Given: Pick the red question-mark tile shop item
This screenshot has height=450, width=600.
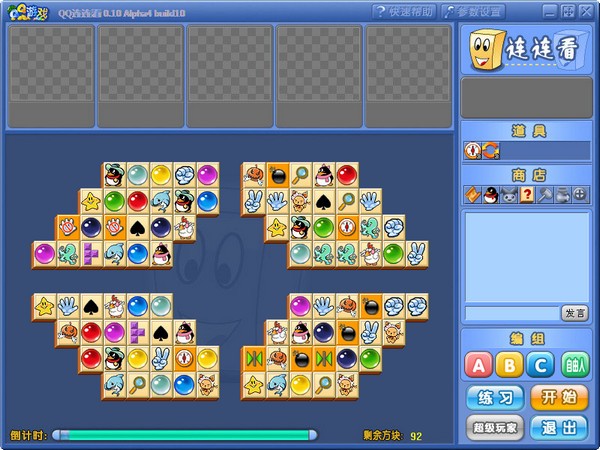Looking at the screenshot, I should (527, 195).
